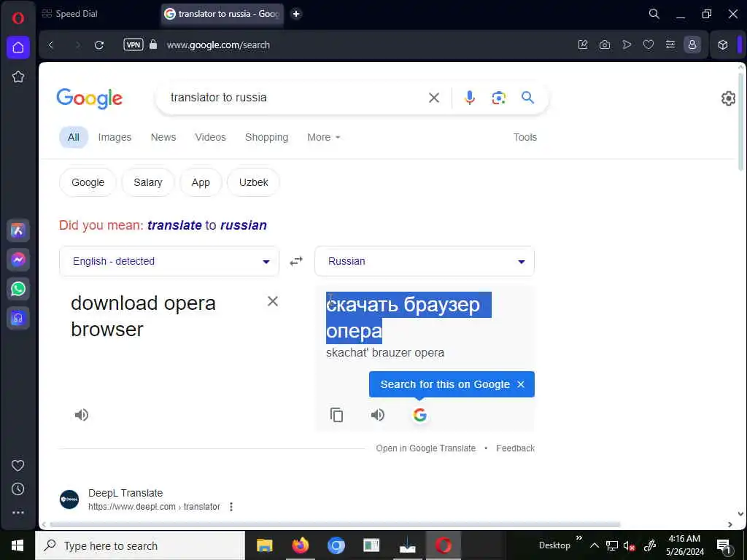Image resolution: width=747 pixels, height=560 pixels.
Task: Open source language English dropdown
Action: [169, 261]
